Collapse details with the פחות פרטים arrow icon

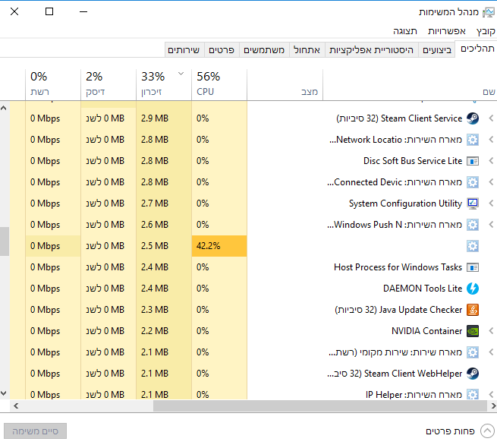tap(487, 431)
